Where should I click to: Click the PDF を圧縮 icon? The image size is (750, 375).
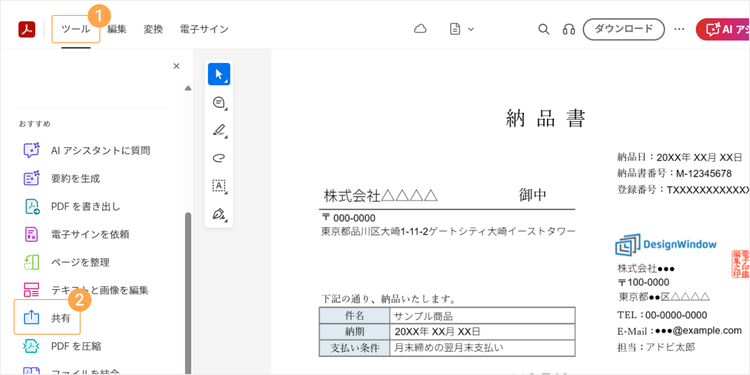32,345
